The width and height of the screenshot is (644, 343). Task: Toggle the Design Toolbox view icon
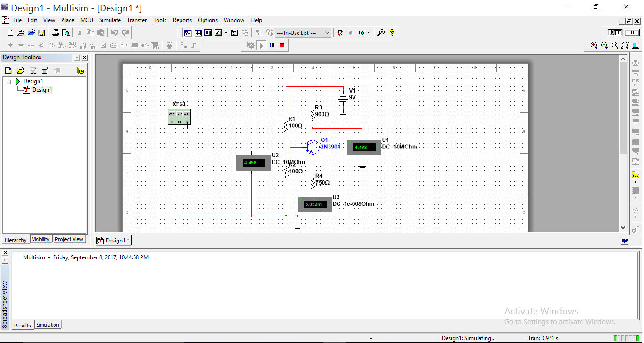188,33
